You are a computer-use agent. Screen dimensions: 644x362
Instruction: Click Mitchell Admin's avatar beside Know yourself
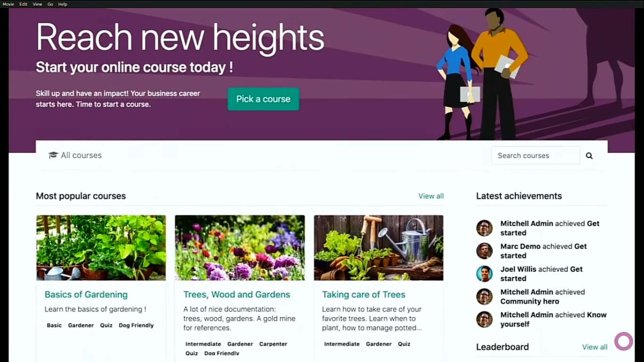(484, 319)
